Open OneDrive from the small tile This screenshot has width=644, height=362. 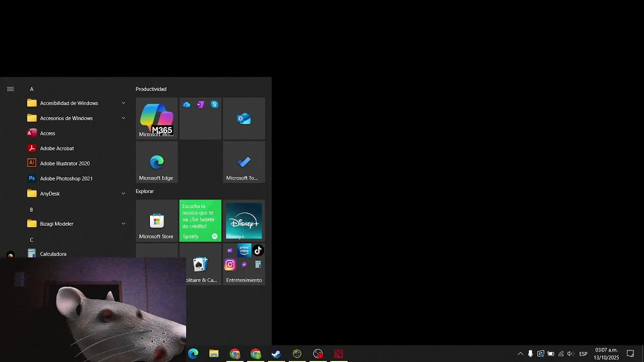[187, 105]
